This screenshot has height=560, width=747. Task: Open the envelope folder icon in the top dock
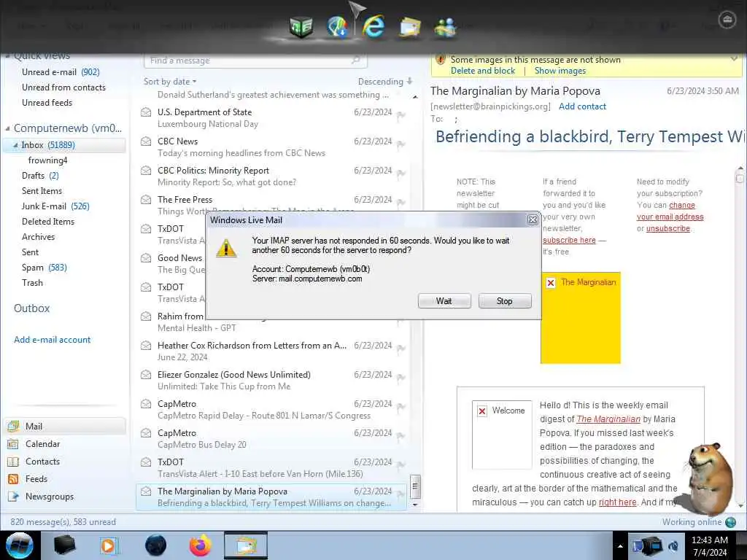[x=410, y=27]
